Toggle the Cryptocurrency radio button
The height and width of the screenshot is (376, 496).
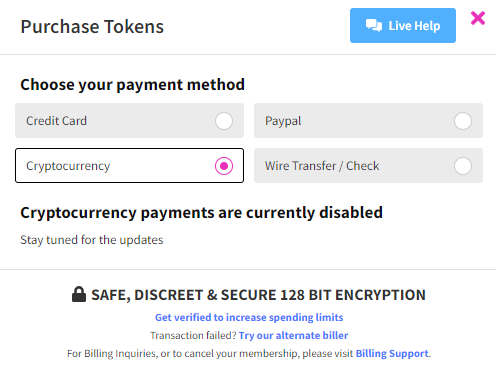(x=224, y=166)
